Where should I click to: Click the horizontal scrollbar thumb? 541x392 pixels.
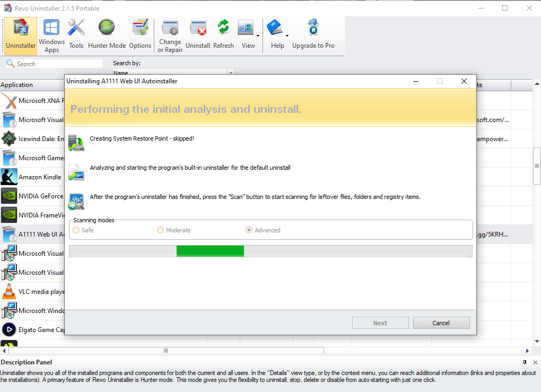pyautogui.click(x=166, y=351)
